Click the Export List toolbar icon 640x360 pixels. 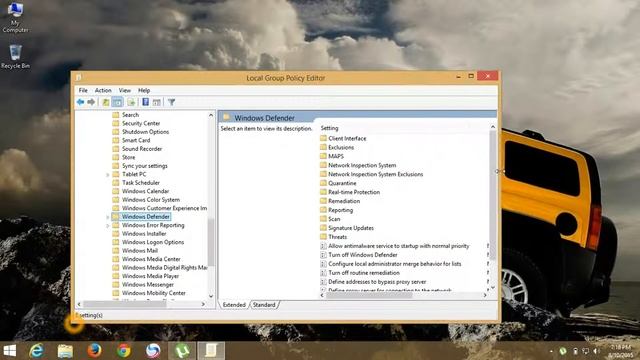(131, 102)
